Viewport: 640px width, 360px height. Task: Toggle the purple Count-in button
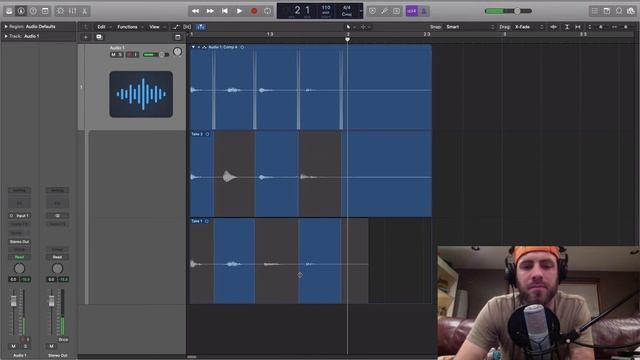click(411, 11)
